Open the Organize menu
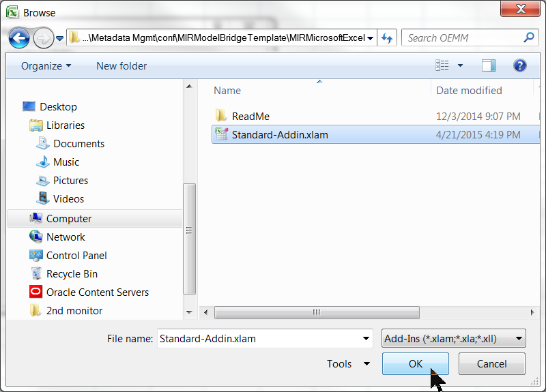Image resolution: width=546 pixels, height=392 pixels. point(46,66)
